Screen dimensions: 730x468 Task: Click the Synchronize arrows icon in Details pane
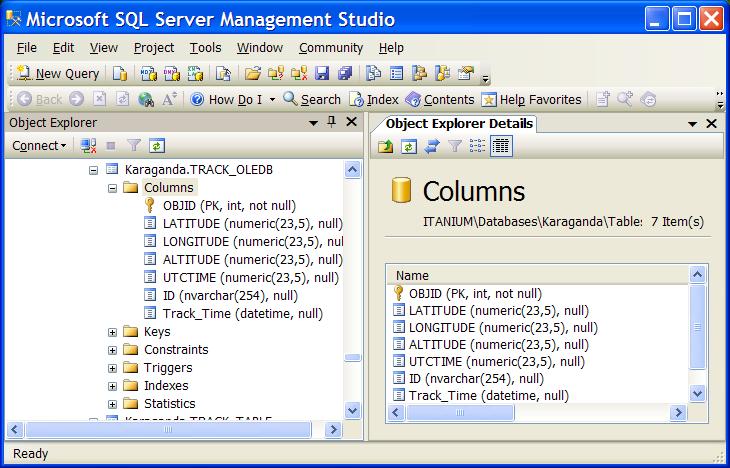click(x=432, y=146)
